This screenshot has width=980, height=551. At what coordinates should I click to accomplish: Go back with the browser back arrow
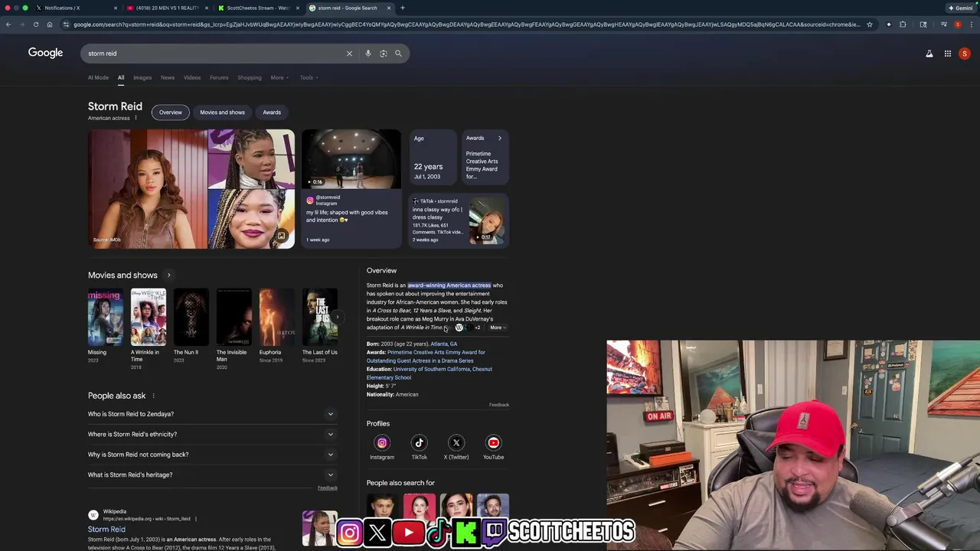[8, 24]
